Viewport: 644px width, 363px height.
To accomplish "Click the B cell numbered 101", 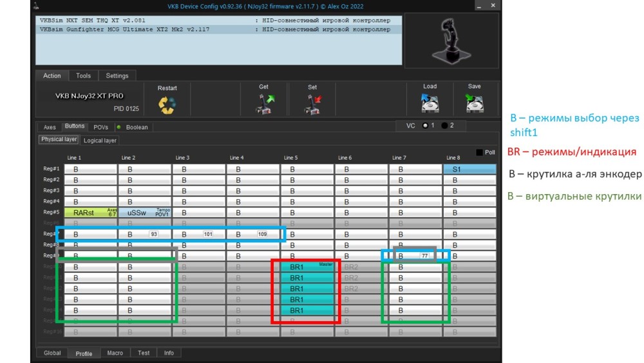I will (x=199, y=234).
